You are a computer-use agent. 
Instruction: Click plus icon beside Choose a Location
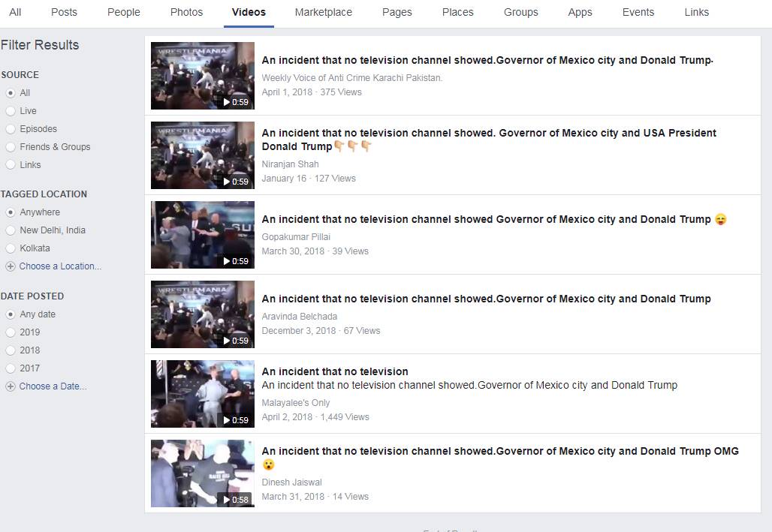click(x=10, y=266)
